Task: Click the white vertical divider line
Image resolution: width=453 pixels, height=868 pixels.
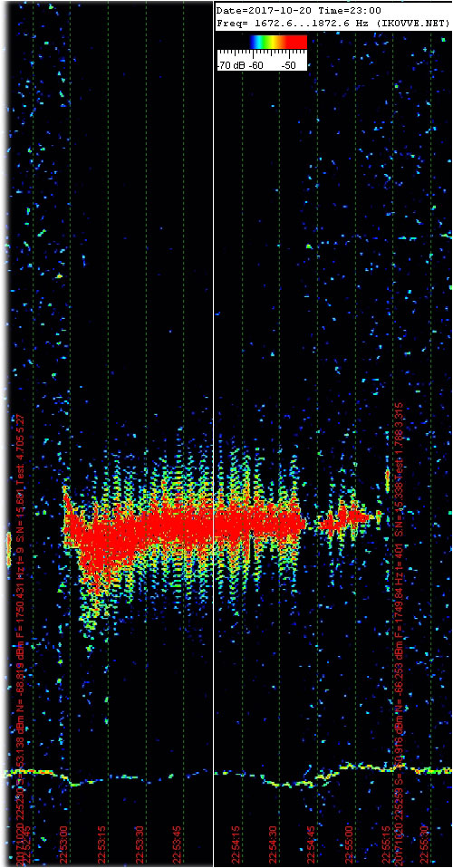Action: [x=213, y=434]
